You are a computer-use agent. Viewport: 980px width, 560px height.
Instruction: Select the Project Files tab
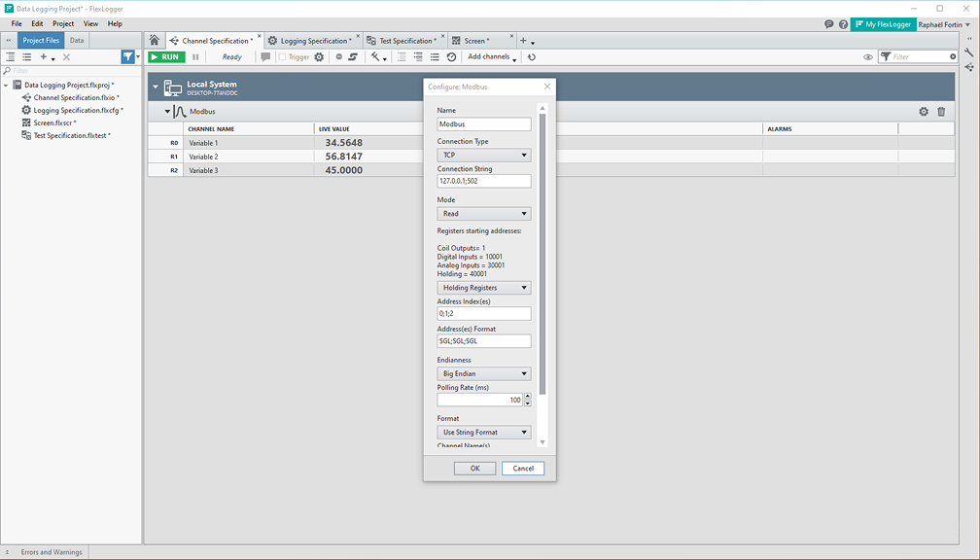(x=41, y=40)
